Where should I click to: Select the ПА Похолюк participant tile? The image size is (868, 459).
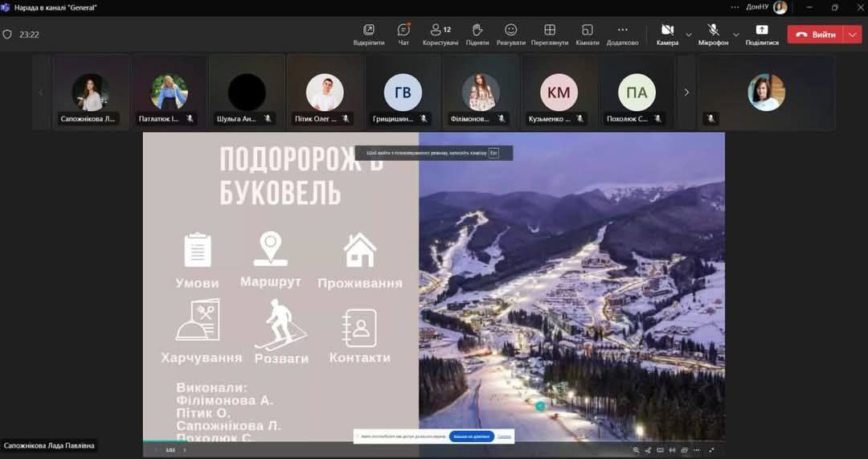point(637,92)
